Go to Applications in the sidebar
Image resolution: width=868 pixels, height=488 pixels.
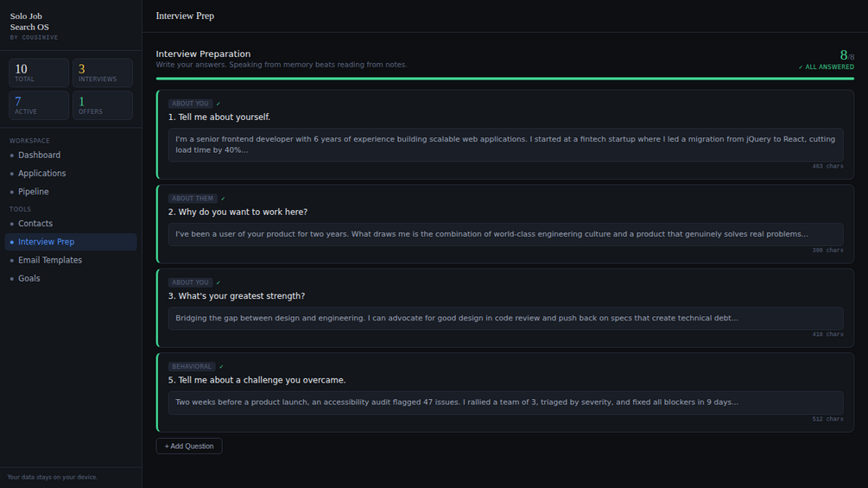pyautogui.click(x=41, y=174)
